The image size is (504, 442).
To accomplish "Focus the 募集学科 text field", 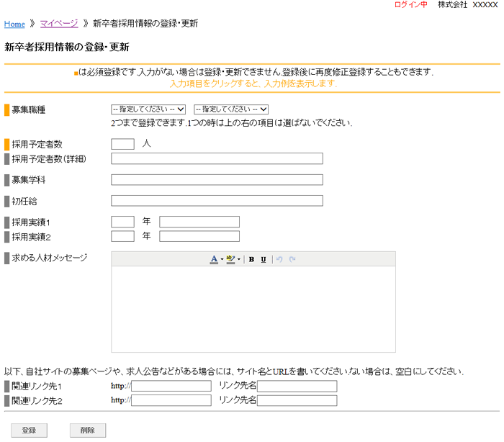I will click(x=217, y=180).
